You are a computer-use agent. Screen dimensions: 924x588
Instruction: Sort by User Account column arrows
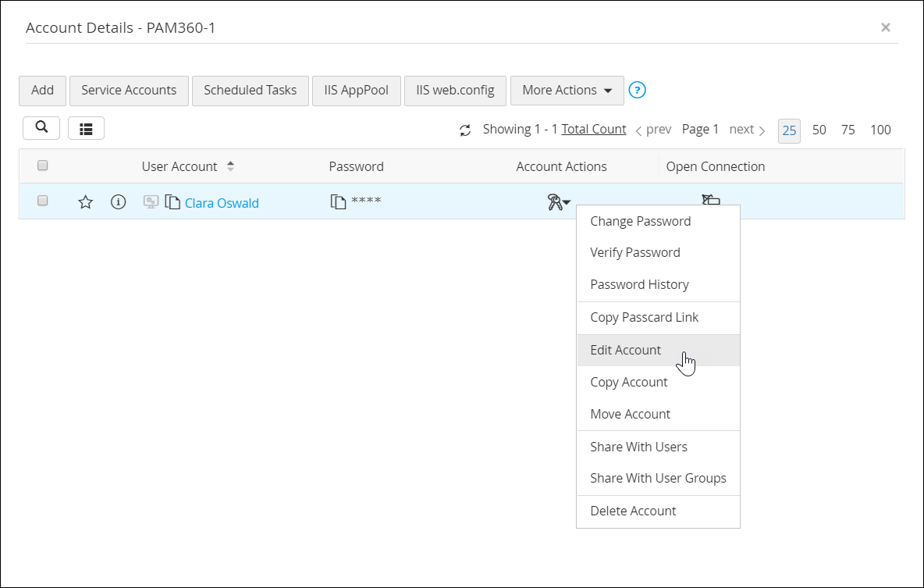tap(230, 166)
